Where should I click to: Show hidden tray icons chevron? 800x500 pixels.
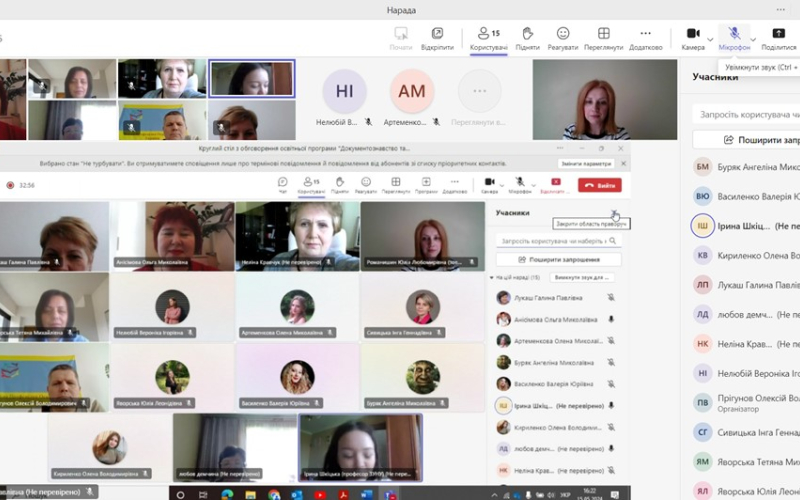click(494, 495)
